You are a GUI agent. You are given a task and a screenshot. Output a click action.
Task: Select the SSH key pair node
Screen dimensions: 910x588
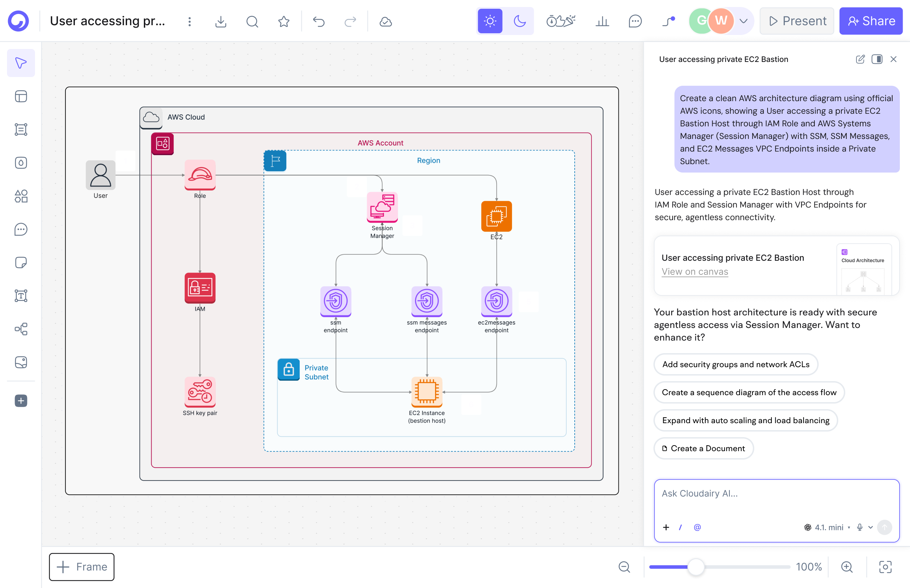199,392
